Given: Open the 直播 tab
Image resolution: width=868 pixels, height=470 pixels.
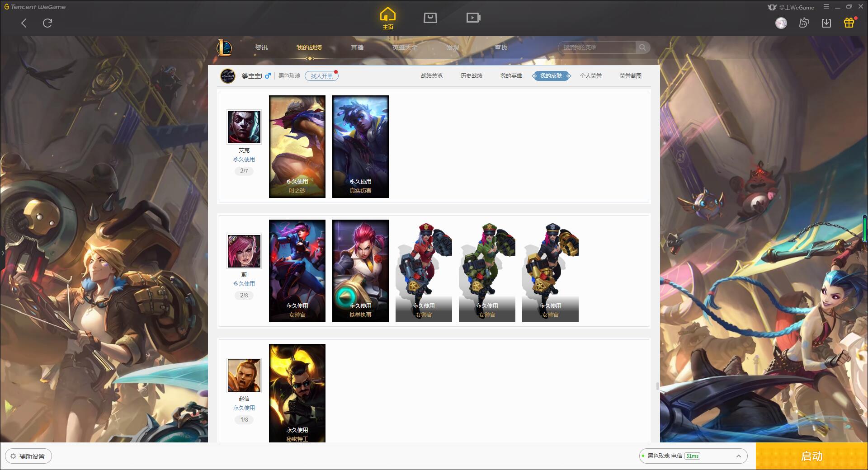Looking at the screenshot, I should [x=357, y=47].
